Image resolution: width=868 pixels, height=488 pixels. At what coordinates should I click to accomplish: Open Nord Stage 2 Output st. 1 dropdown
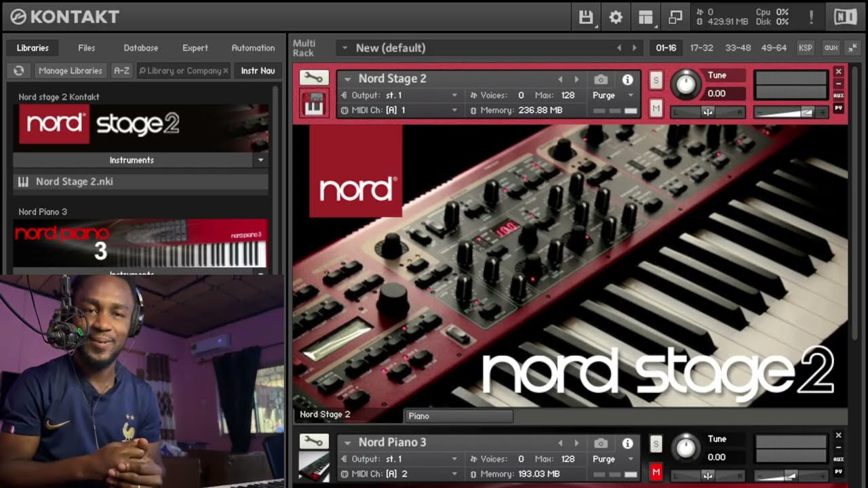pos(454,96)
